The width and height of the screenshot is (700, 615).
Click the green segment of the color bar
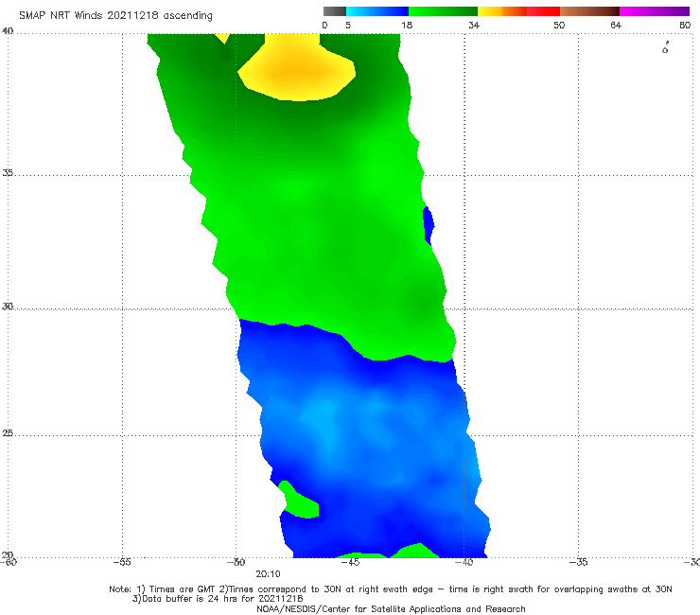443,11
